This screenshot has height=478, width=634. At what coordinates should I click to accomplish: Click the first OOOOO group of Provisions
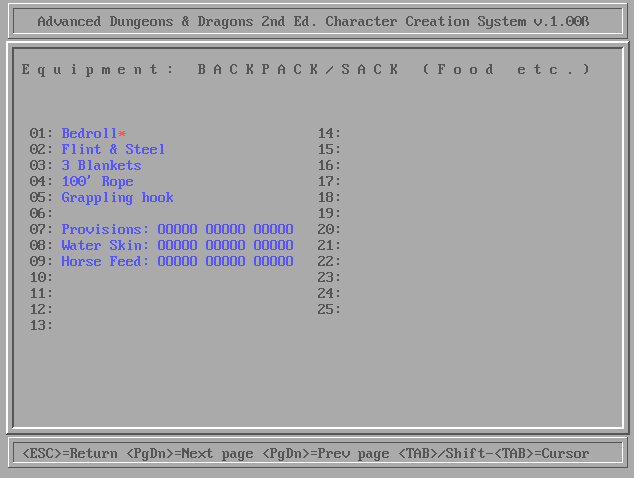pyautogui.click(x=177, y=229)
